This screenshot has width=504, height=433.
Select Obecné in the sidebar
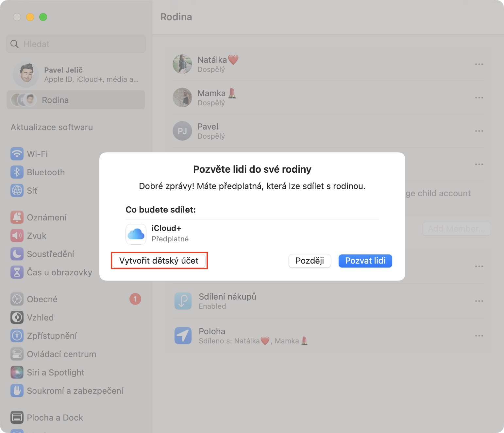click(42, 299)
